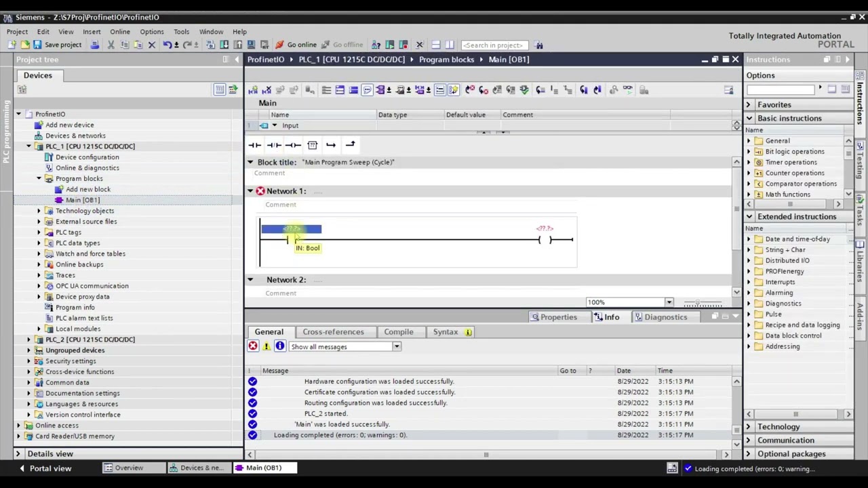This screenshot has height=488, width=868.
Task: Expand the Bit logic operations folder
Action: [x=749, y=152]
